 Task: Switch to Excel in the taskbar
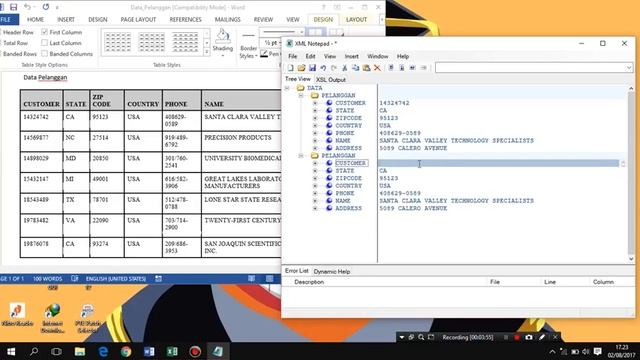tap(172, 351)
